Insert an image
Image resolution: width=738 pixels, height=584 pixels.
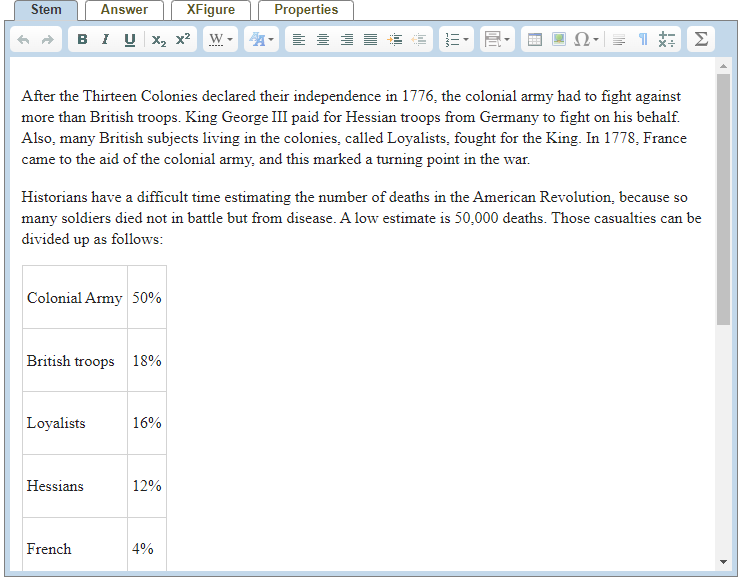559,40
